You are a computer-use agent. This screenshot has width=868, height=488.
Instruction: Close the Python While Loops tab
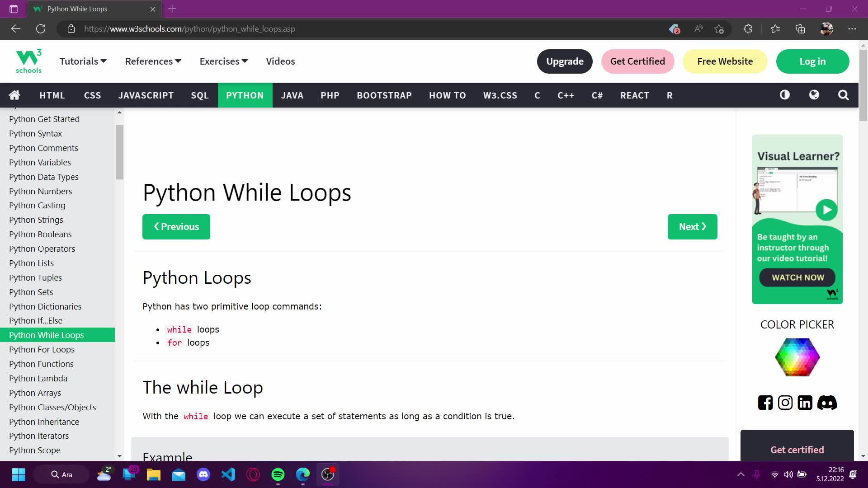tap(153, 9)
